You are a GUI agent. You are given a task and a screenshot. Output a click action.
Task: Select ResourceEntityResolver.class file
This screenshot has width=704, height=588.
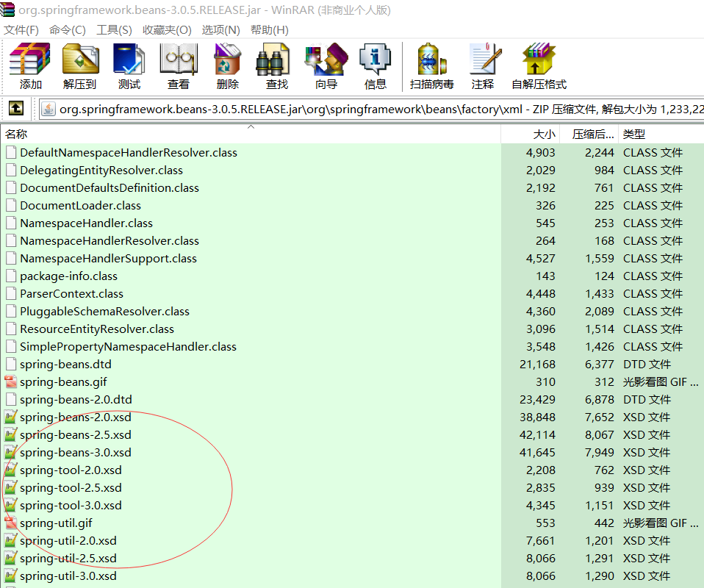click(x=97, y=329)
